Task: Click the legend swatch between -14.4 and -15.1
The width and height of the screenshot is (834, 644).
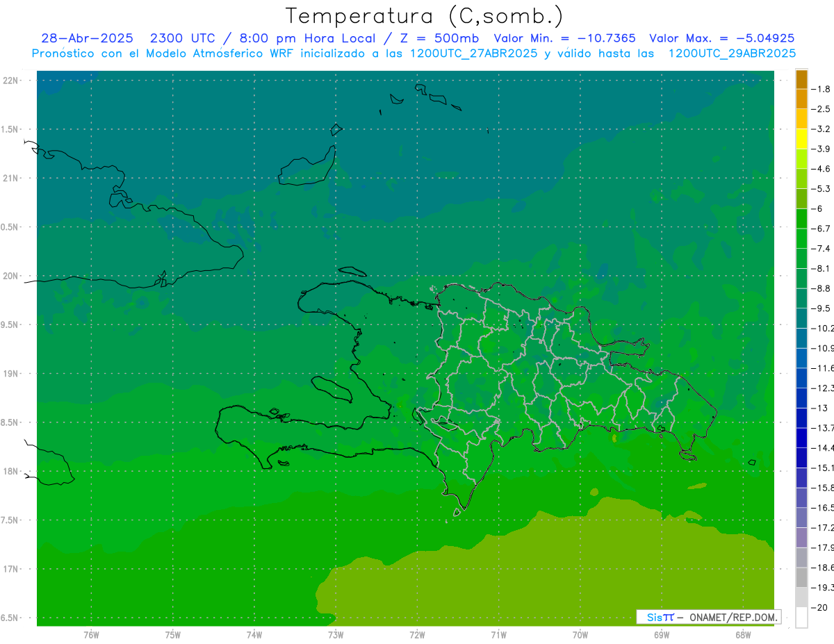Action: [801, 457]
